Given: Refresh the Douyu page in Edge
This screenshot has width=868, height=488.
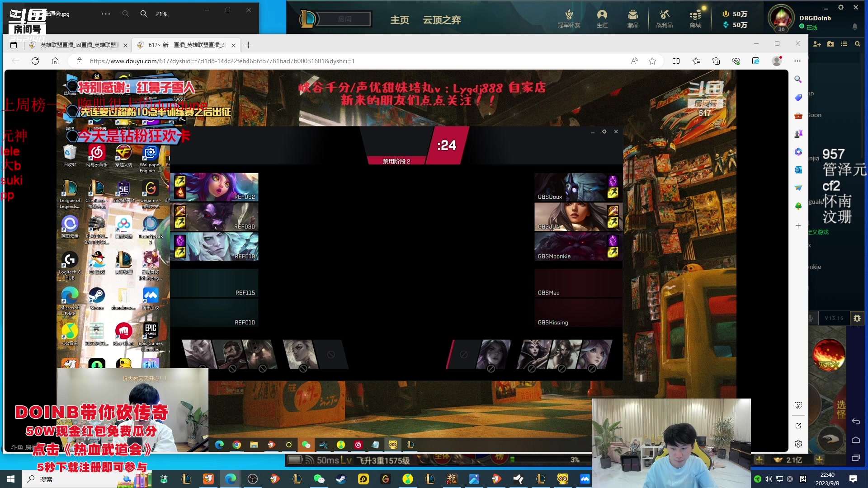Looking at the screenshot, I should pos(35,61).
